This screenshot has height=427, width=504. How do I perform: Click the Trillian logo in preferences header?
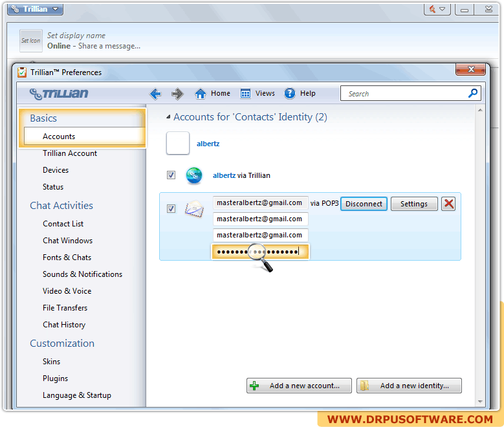tap(59, 94)
